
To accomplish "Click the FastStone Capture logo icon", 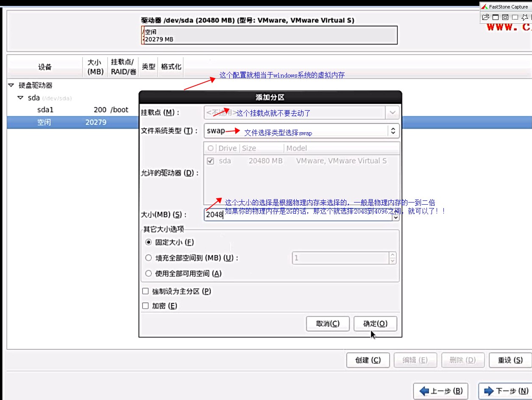I will [x=485, y=7].
